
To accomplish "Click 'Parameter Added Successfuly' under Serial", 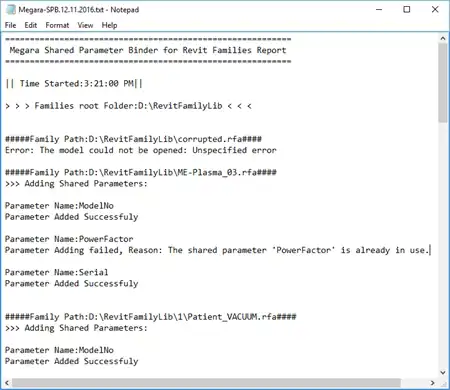I will (72, 284).
